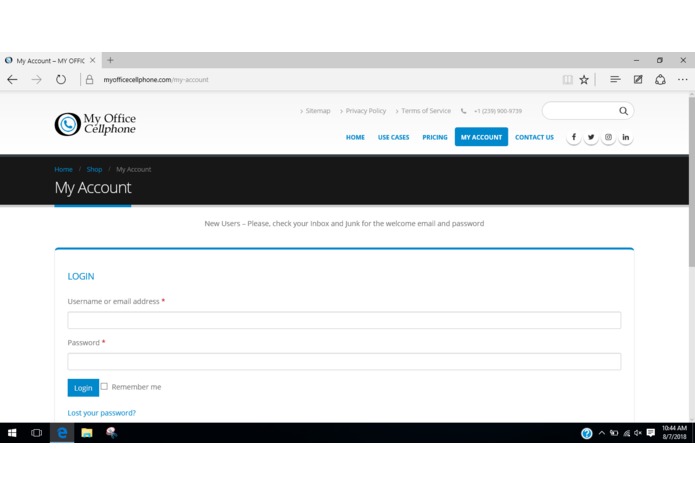Click the padlock site security icon
The width and height of the screenshot is (695, 494).
[x=90, y=80]
